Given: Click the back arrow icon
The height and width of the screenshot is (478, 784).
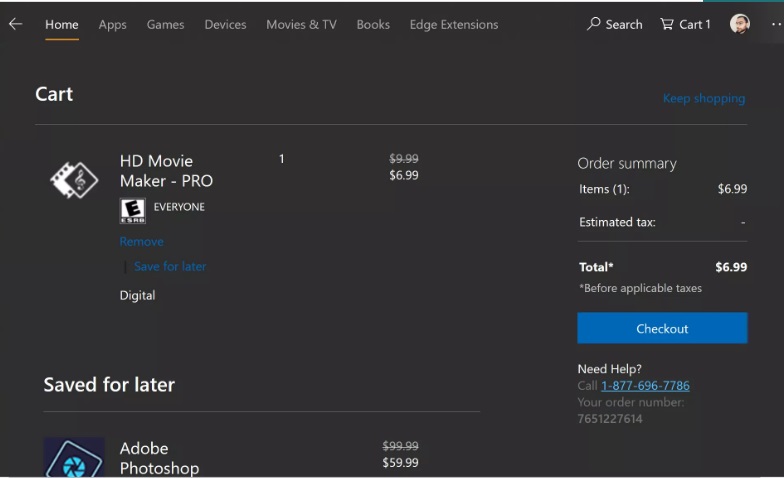Looking at the screenshot, I should pos(15,24).
